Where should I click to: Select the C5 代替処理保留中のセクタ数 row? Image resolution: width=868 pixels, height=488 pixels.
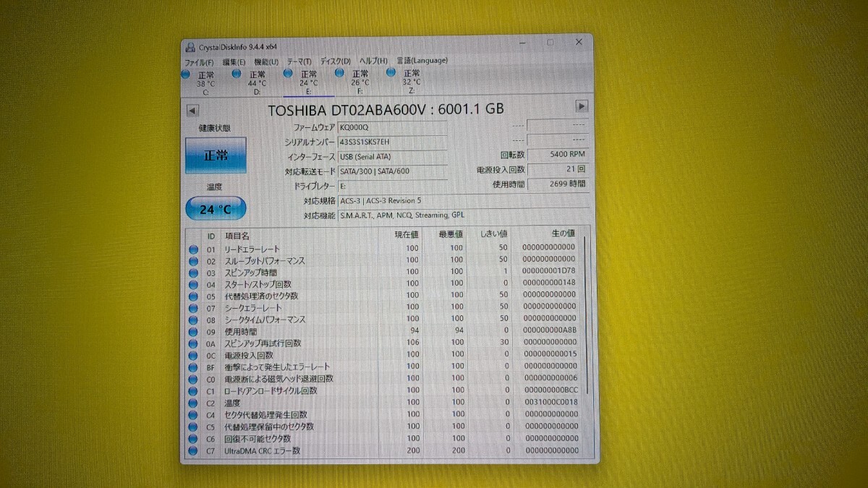coord(384,427)
